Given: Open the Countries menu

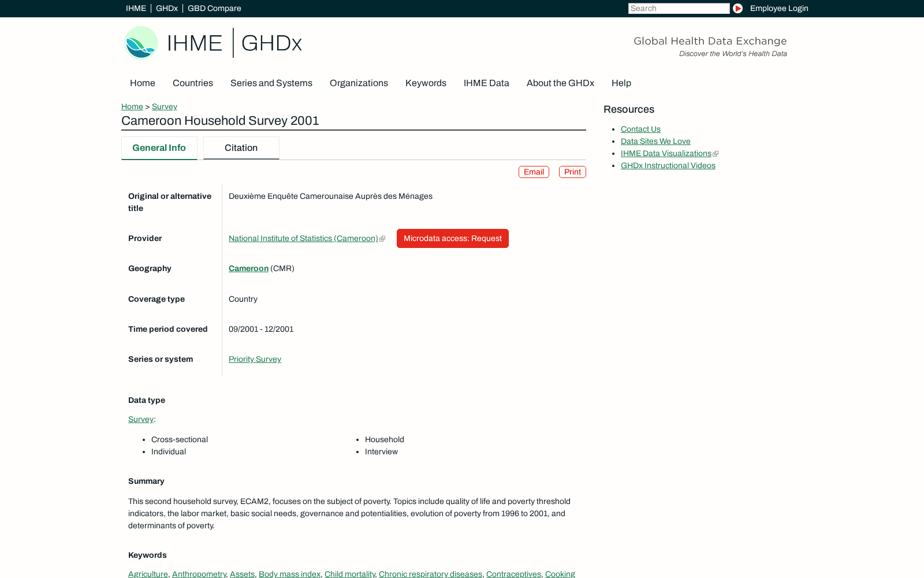Looking at the screenshot, I should tap(193, 83).
